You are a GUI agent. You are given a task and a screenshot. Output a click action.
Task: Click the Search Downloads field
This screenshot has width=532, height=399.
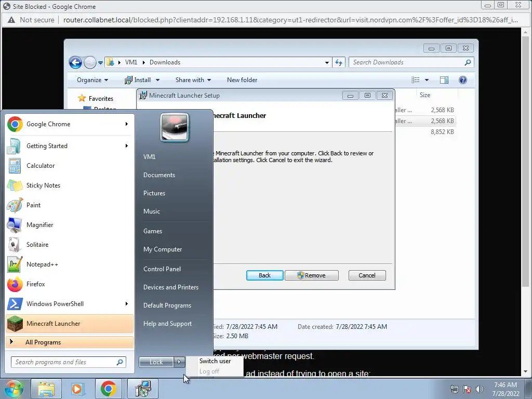pos(411,62)
